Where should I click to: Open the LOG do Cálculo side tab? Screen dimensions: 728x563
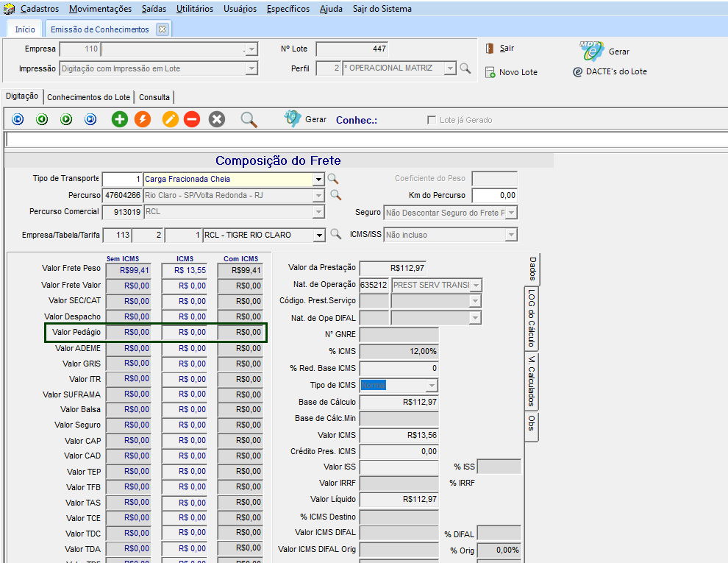[531, 318]
